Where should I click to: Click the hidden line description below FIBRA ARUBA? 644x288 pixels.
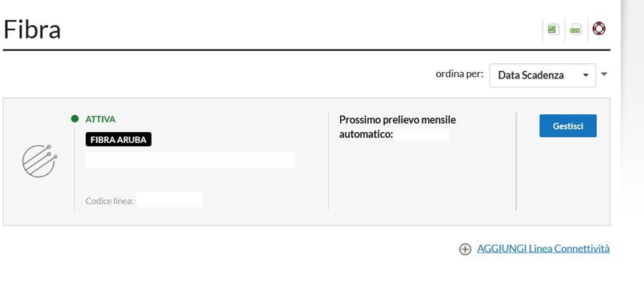189,160
